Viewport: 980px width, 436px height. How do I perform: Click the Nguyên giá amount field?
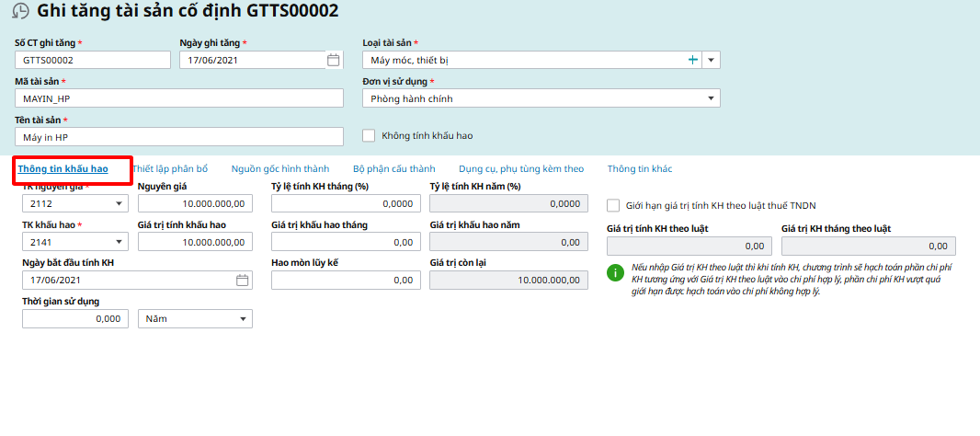[x=194, y=203]
